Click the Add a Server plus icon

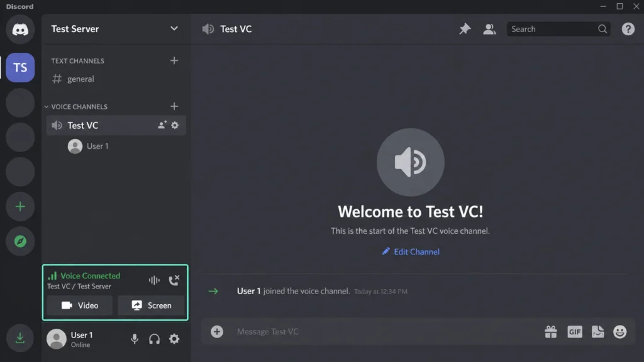(20, 206)
